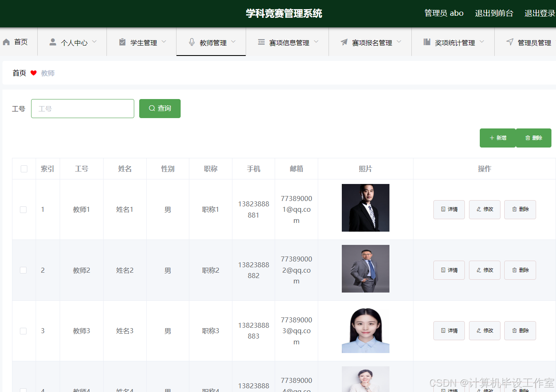Click the navigation arrow icon for 管理员管理
The image size is (556, 392).
tap(510, 42)
